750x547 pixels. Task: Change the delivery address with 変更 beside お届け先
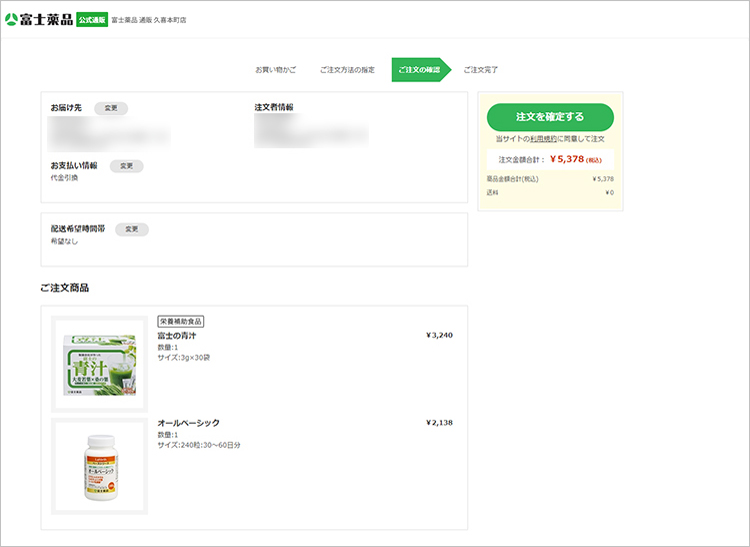coord(111,108)
